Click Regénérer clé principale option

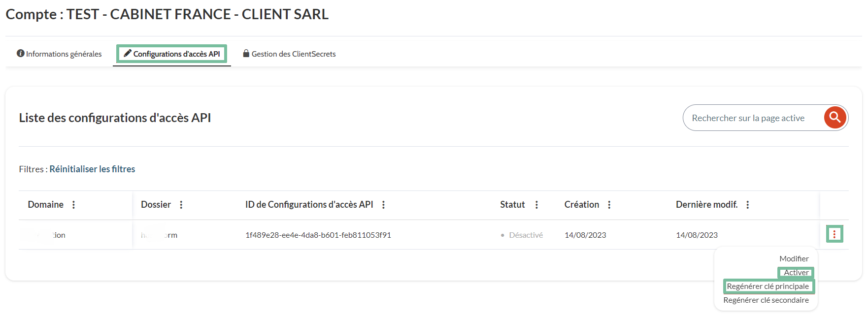(x=768, y=286)
